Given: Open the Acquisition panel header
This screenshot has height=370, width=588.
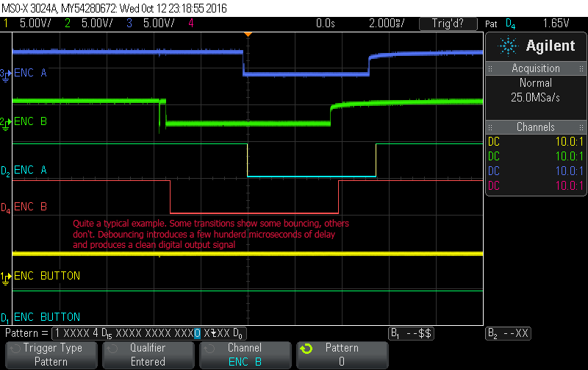Looking at the screenshot, I should pos(537,68).
